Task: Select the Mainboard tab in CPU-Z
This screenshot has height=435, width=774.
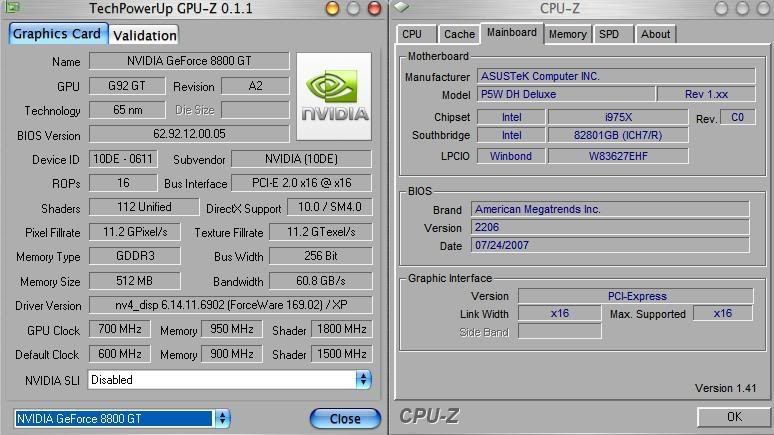Action: [512, 33]
